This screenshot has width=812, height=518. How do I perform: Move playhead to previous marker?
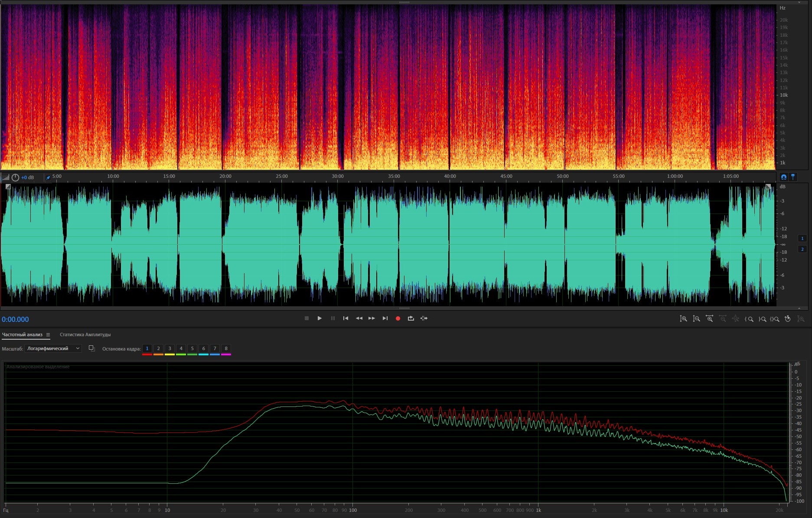click(346, 318)
